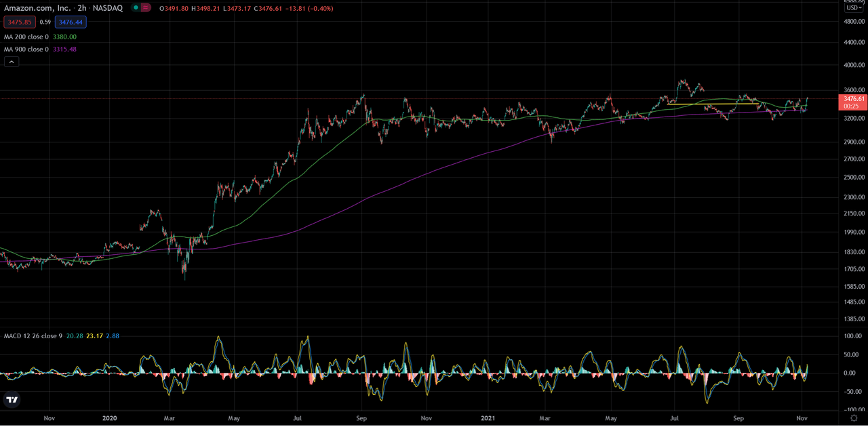Select the MA 900 close 0 indicator legend

[26, 49]
